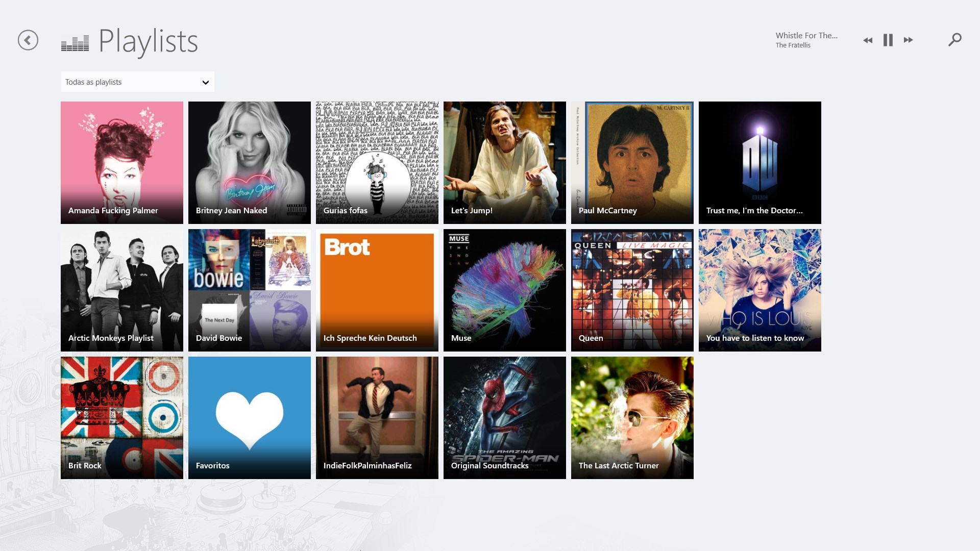Open the music player logo icon
Screen dimensions: 980x551
tap(75, 40)
